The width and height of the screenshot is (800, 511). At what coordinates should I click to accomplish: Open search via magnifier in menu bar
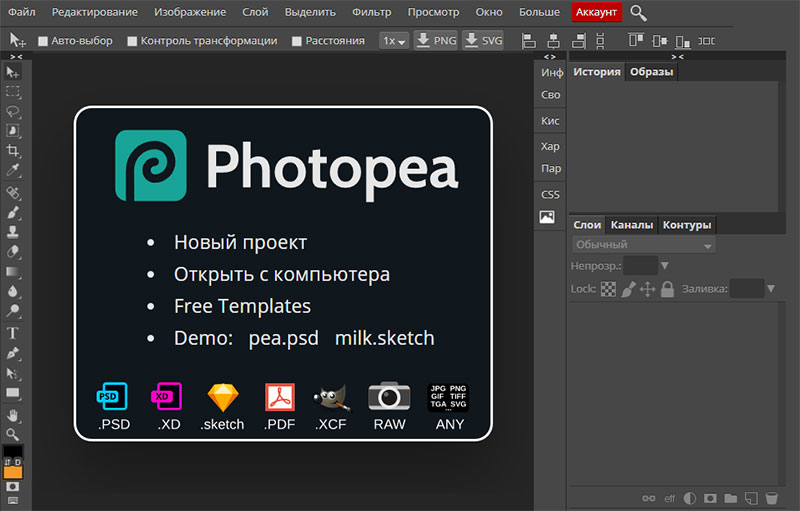(638, 13)
